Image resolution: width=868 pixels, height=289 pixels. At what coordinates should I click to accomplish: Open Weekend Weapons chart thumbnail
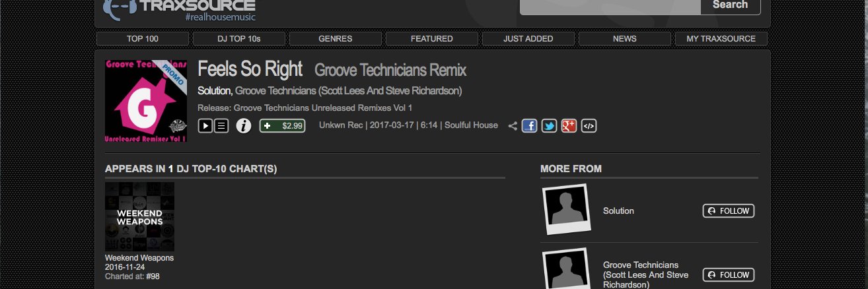[x=139, y=217]
